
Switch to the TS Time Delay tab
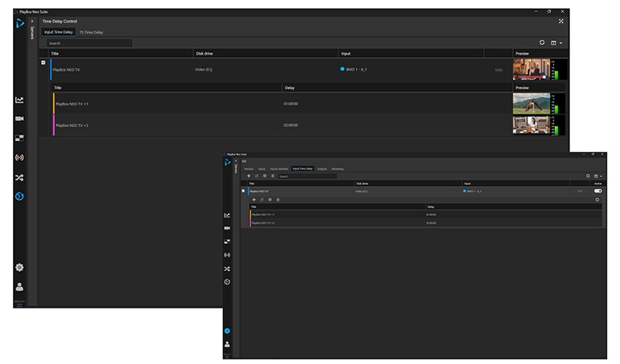[x=91, y=32]
